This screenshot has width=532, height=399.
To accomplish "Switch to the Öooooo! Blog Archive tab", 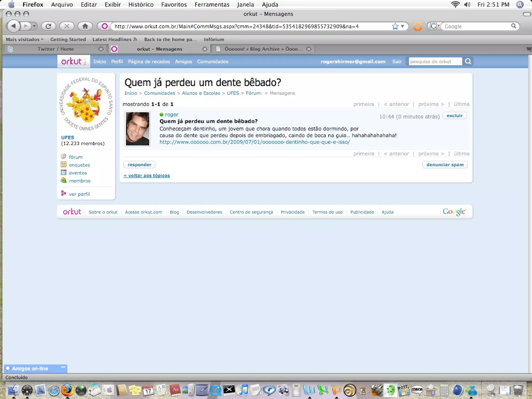I will pos(263,49).
